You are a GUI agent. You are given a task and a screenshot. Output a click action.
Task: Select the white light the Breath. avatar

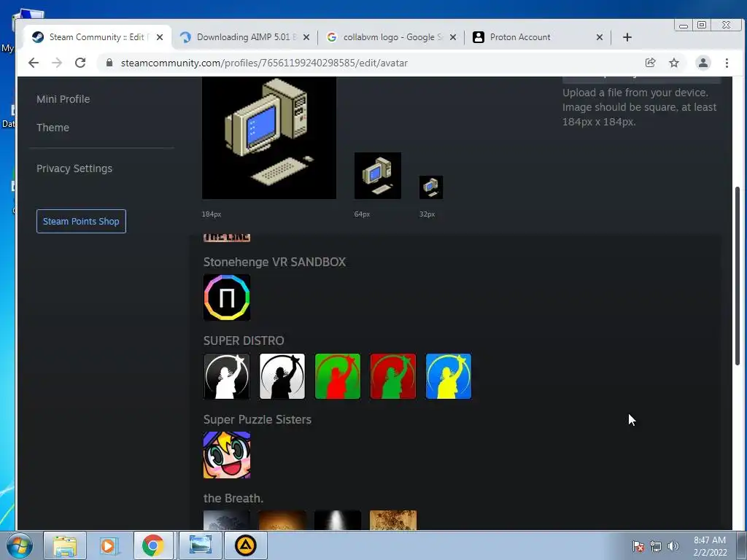[x=337, y=520]
